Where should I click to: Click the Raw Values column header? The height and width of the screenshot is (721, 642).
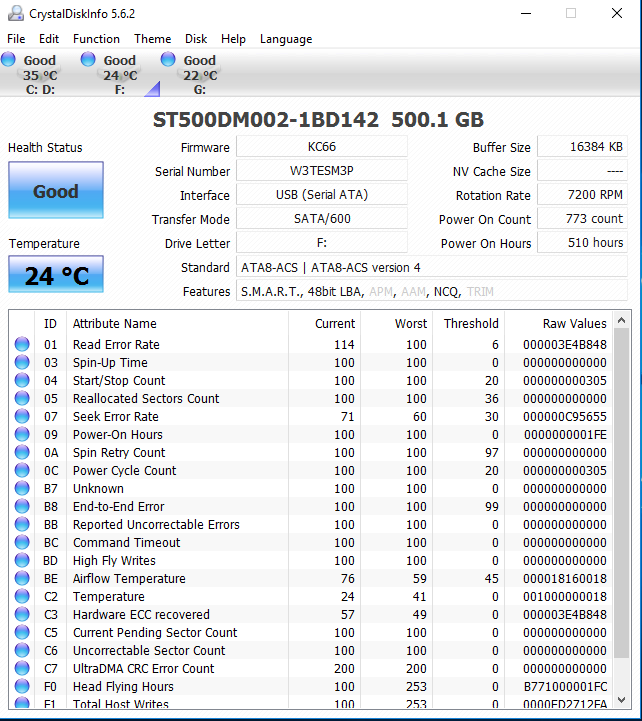[x=558, y=323]
